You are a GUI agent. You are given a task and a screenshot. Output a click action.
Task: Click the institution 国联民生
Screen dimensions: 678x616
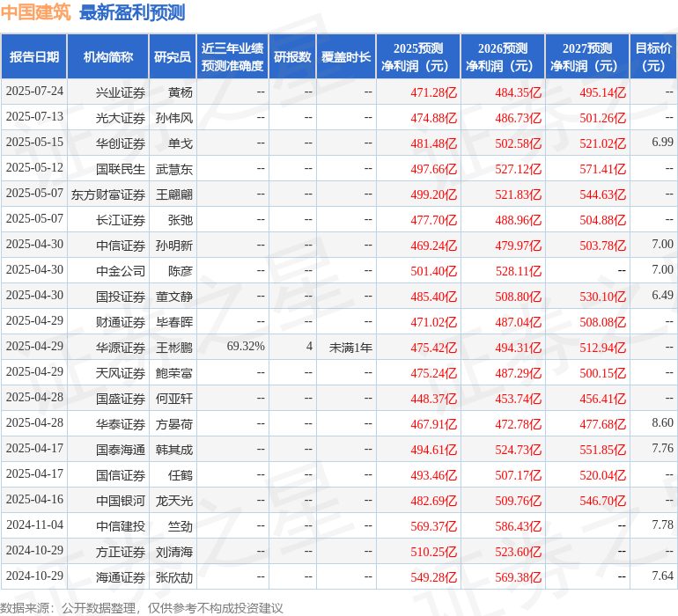click(x=121, y=169)
